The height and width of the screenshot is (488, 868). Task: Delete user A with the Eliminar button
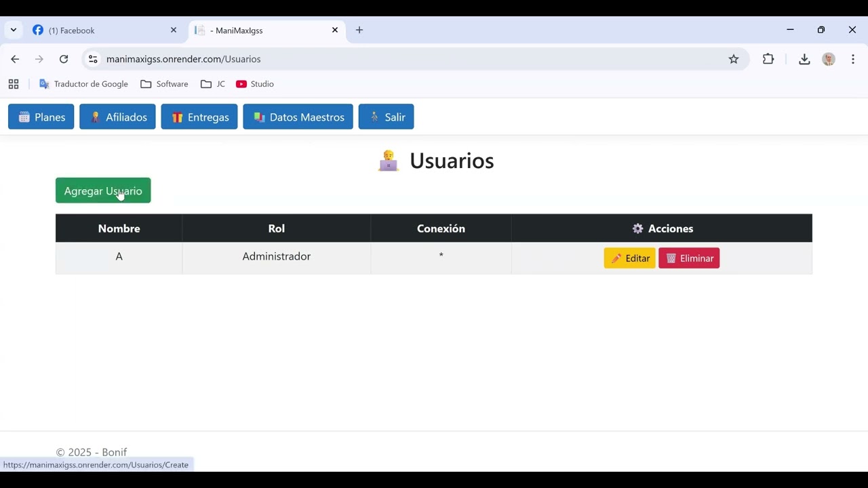coord(689,258)
